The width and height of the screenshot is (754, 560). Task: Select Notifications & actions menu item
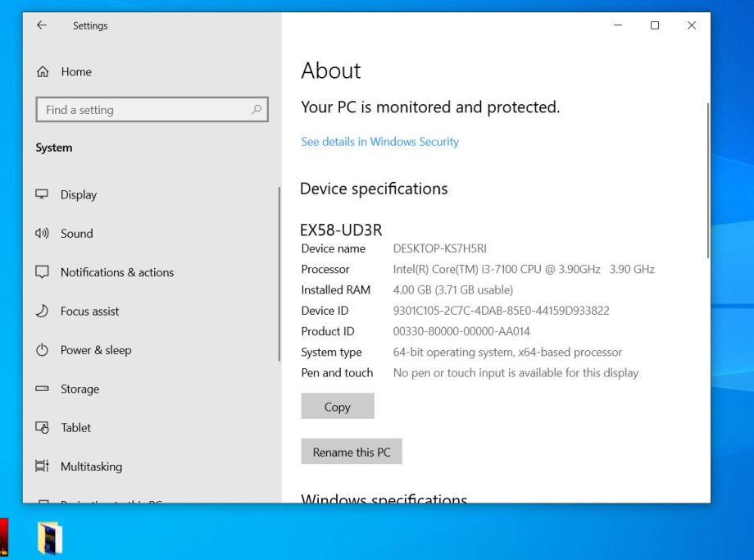pyautogui.click(x=116, y=272)
